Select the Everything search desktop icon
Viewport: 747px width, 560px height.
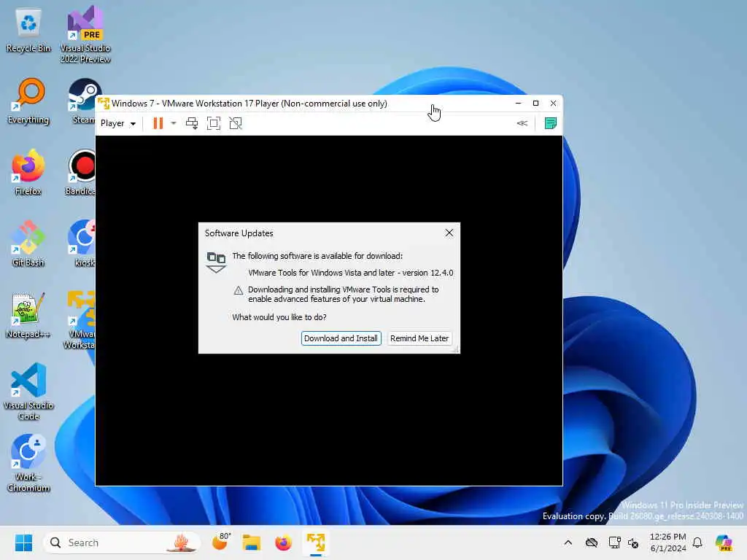coord(28,101)
